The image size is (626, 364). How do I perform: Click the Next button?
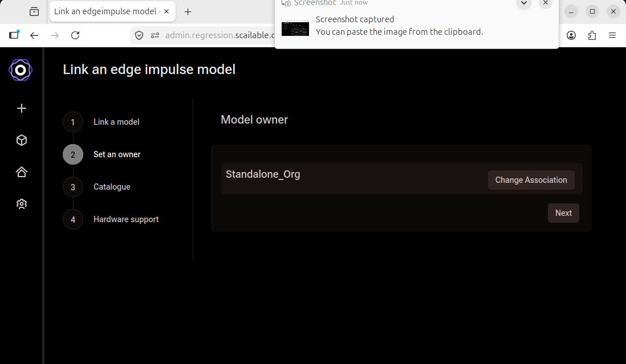pyautogui.click(x=563, y=213)
